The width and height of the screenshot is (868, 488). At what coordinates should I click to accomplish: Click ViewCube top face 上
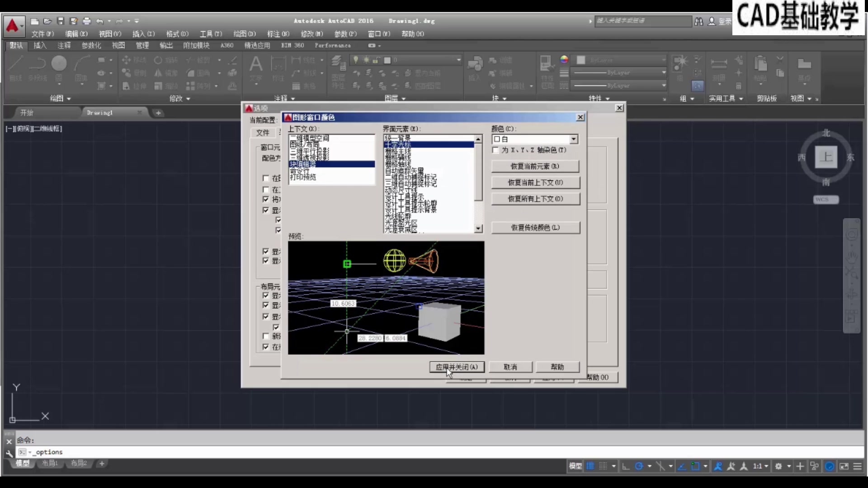tap(826, 157)
